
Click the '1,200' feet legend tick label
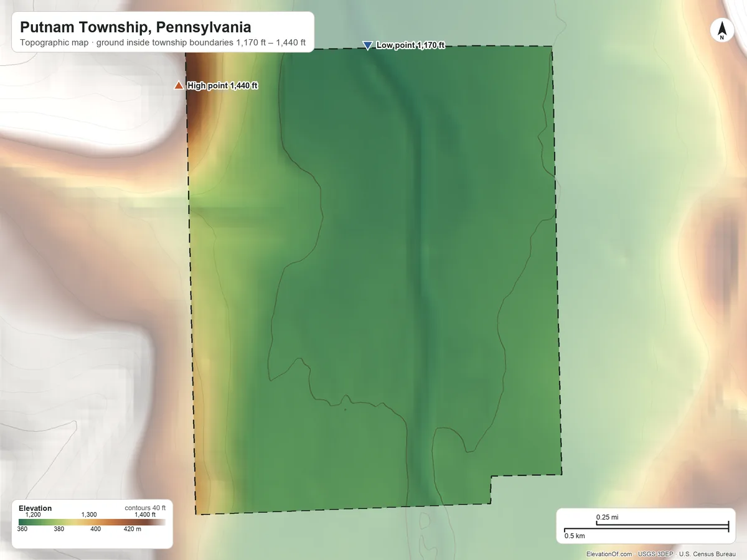[x=32, y=515]
